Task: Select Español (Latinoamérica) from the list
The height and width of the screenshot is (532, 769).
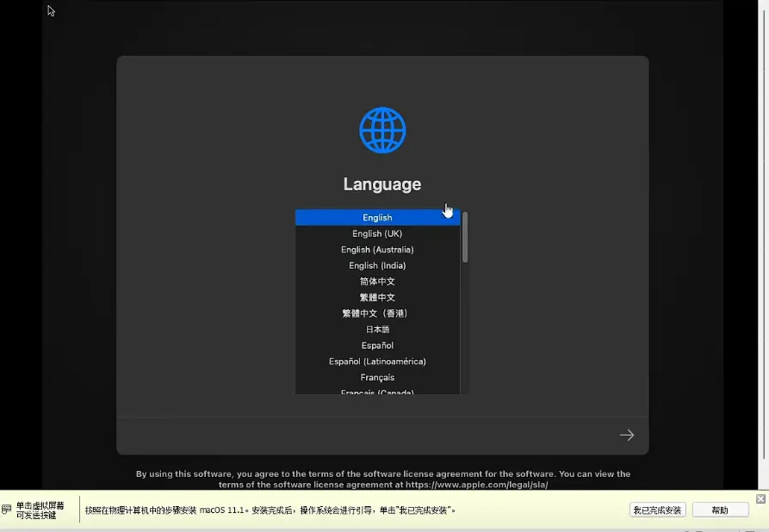Action: coord(377,362)
